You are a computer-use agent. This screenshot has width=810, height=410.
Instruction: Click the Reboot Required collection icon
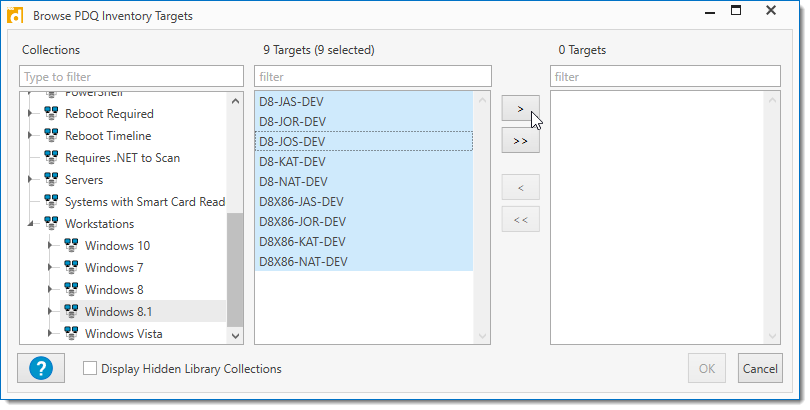click(52, 114)
